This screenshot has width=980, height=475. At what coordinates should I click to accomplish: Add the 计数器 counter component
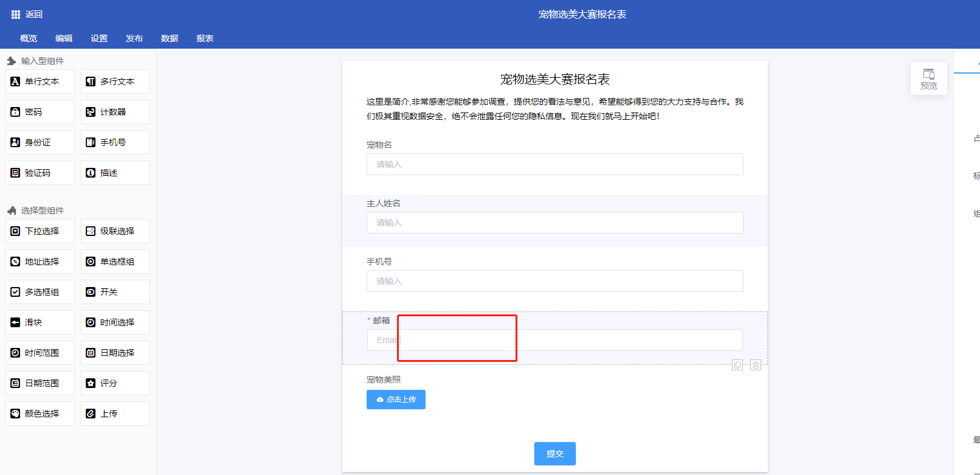[x=116, y=112]
